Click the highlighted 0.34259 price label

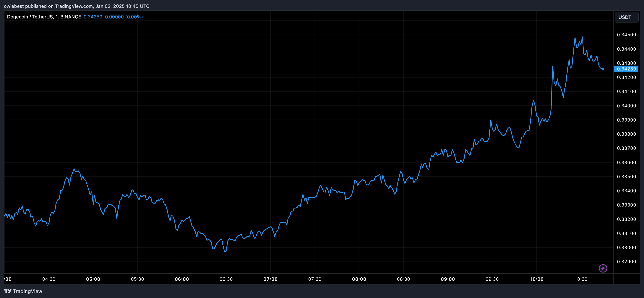[x=626, y=69]
